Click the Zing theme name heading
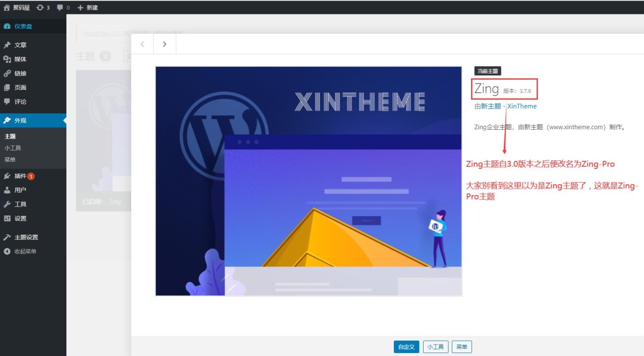Image resolution: width=644 pixels, height=356 pixels. point(486,89)
